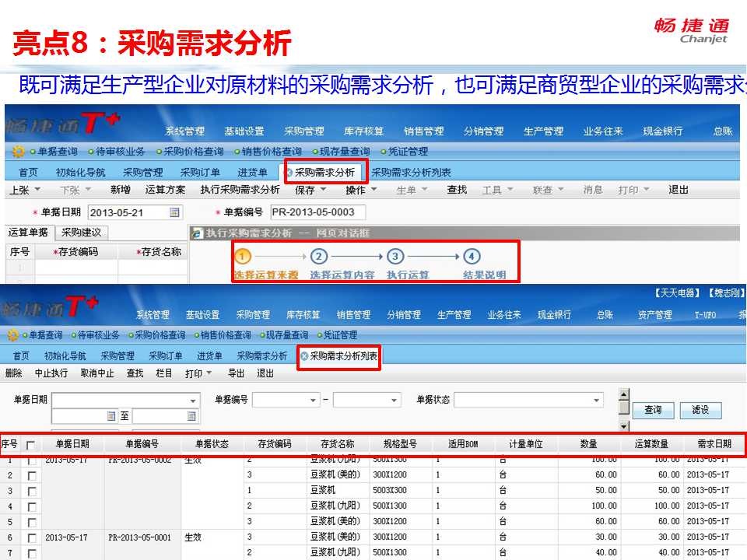Click step 3 circle 执行运算
This screenshot has width=747, height=560.
pyautogui.click(x=395, y=257)
